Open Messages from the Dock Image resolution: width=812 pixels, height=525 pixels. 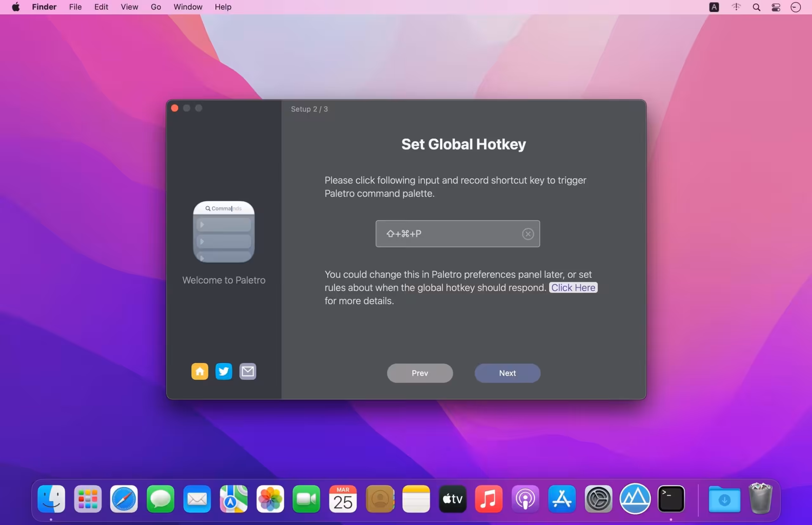pos(160,499)
